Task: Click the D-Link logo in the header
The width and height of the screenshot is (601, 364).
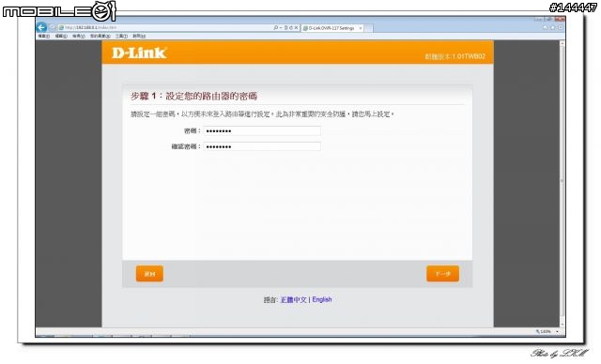Action: 139,53
